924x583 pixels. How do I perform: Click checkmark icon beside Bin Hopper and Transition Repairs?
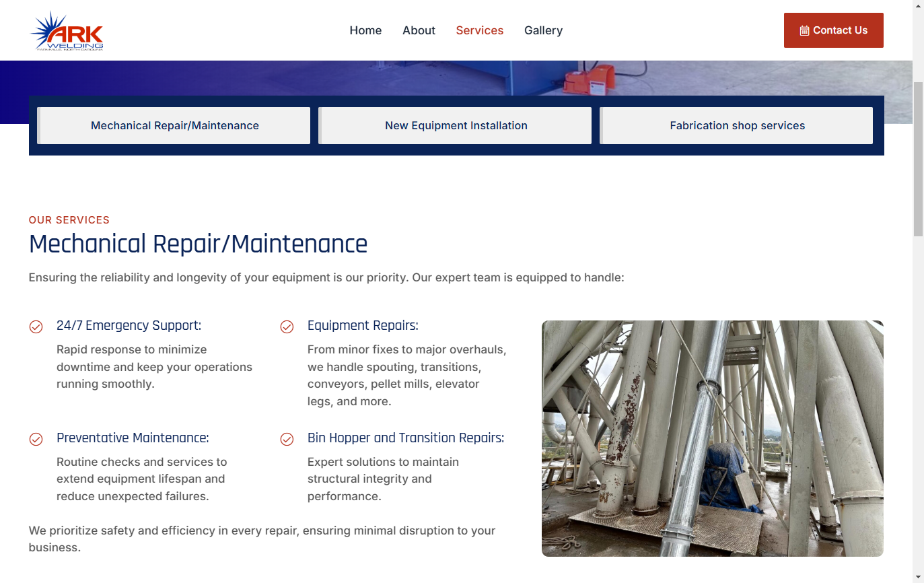[x=287, y=439]
